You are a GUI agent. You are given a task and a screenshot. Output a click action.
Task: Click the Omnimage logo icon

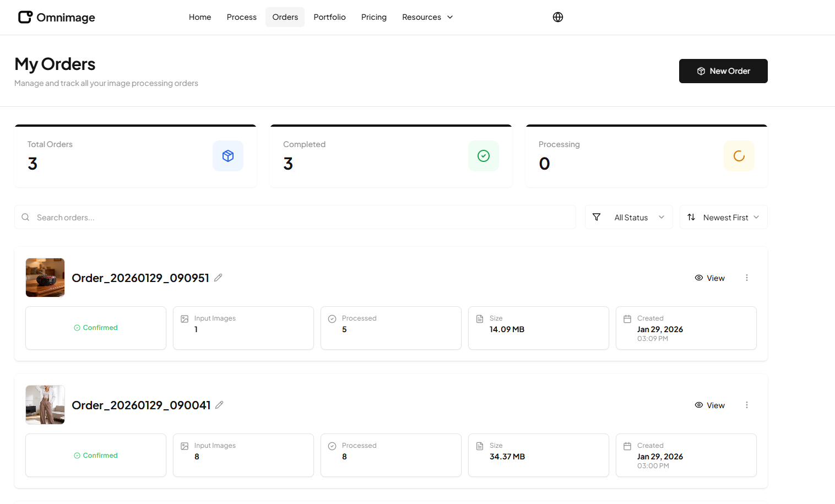[25, 17]
